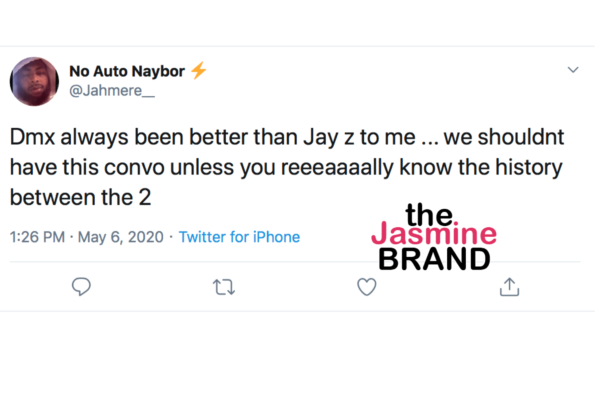Visit the No Auto Naybor display name
Image resolution: width=595 pixels, height=397 pixels.
coord(127,71)
